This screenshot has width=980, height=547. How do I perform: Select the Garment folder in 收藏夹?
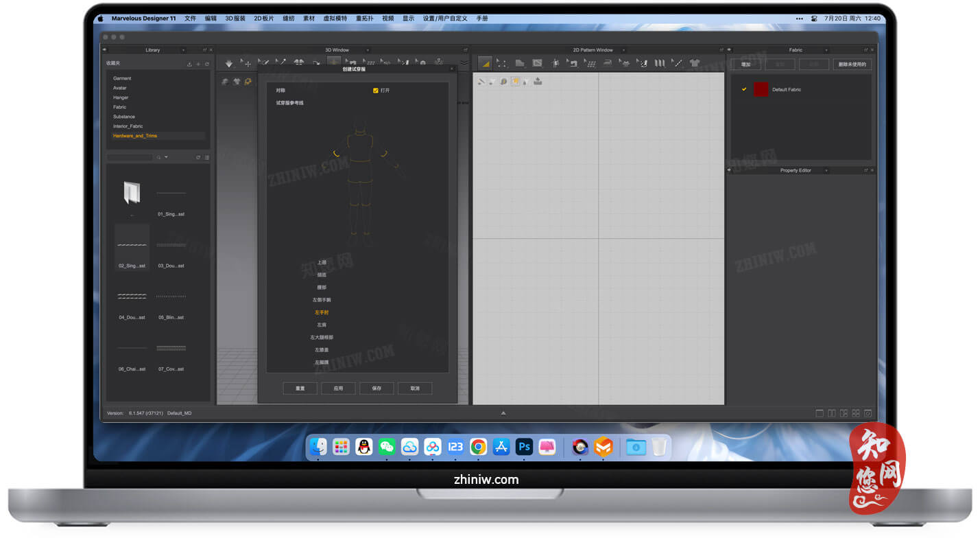click(122, 78)
